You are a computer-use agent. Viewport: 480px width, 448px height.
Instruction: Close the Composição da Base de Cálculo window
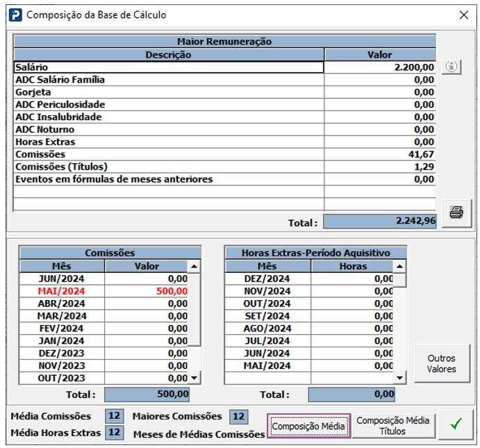tap(464, 15)
